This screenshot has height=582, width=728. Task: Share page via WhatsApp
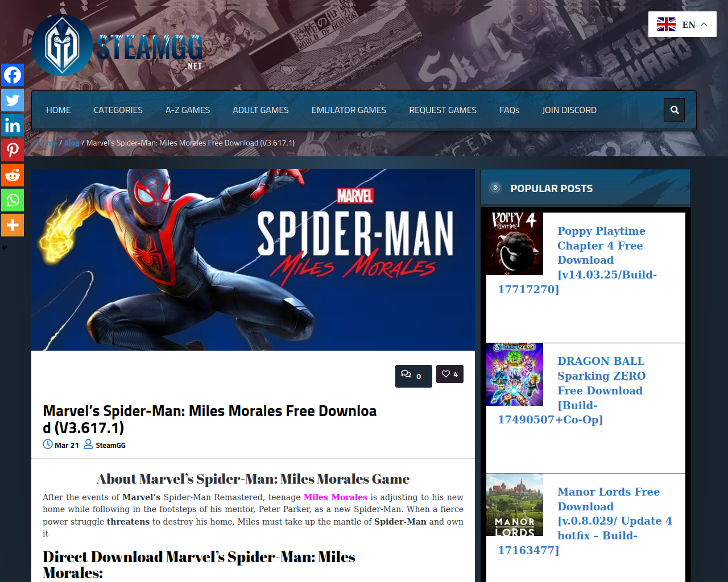click(12, 200)
